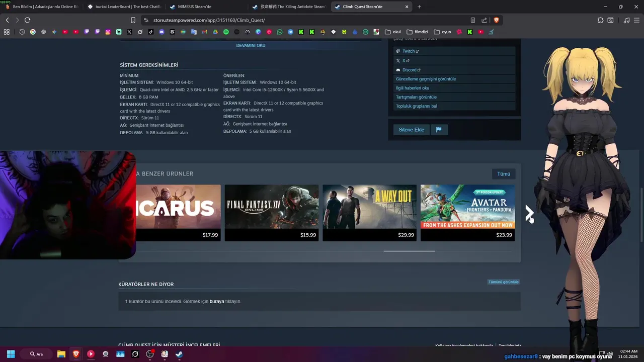
Task: Open Avatar Frontiers of Pandora card
Action: click(467, 213)
